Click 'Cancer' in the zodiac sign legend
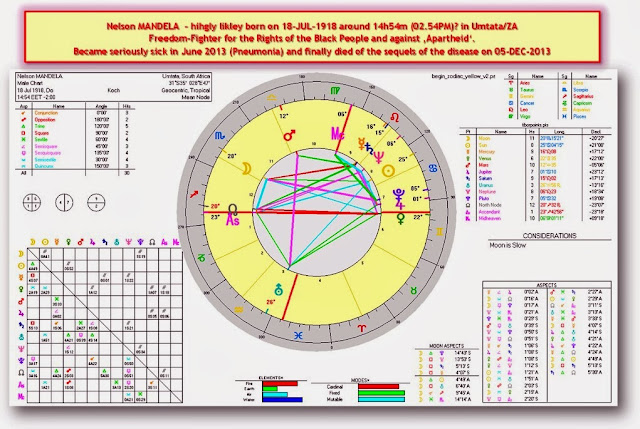 tap(527, 103)
